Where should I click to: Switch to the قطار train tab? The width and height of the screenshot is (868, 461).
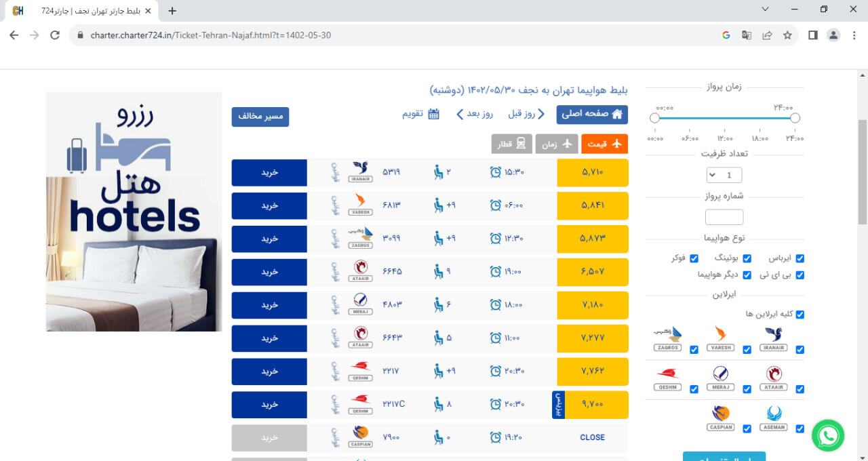point(511,144)
